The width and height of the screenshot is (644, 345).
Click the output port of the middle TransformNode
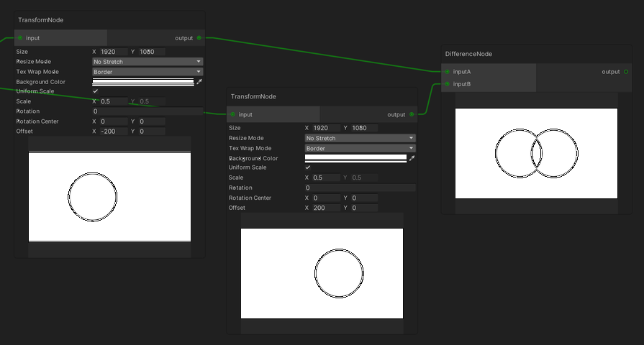click(412, 114)
